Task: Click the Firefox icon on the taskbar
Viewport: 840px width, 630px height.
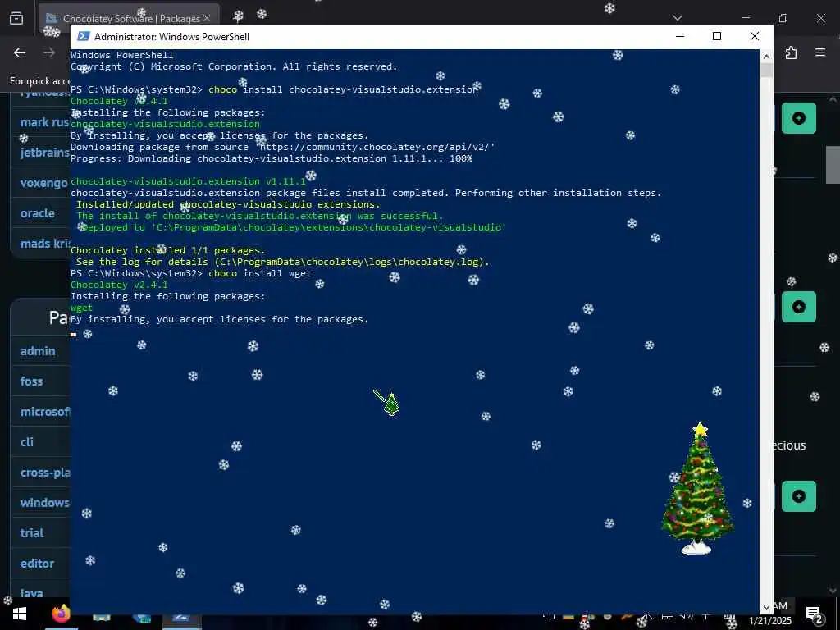Action: click(x=61, y=614)
